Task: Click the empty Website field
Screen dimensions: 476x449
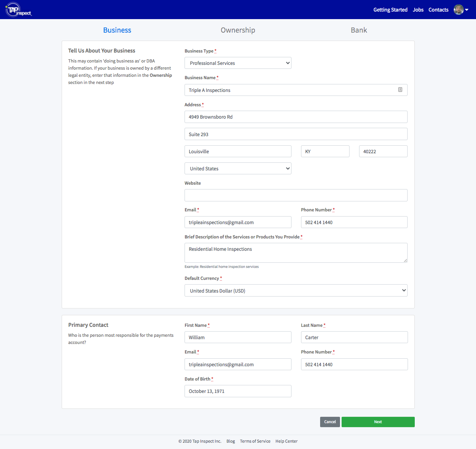Action: [x=296, y=195]
